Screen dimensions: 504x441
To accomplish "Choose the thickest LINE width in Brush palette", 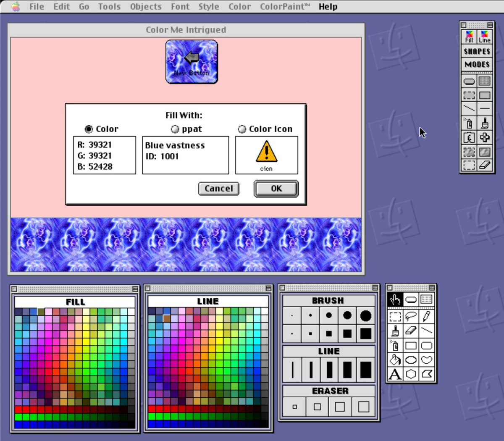I will [365, 370].
